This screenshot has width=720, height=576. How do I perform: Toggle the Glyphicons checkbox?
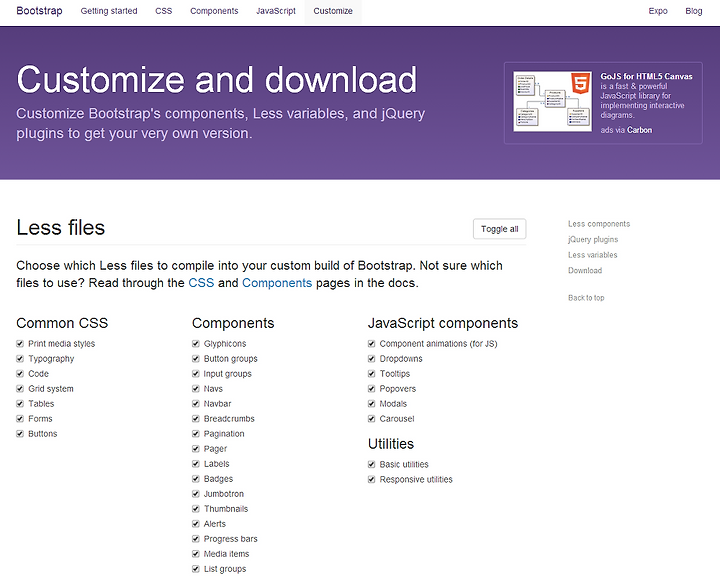tap(196, 343)
